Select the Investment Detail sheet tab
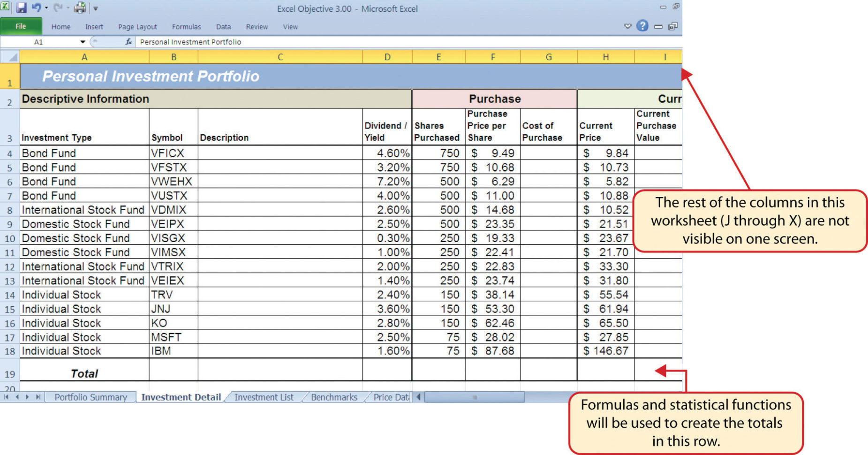The height and width of the screenshot is (455, 868). (x=181, y=397)
